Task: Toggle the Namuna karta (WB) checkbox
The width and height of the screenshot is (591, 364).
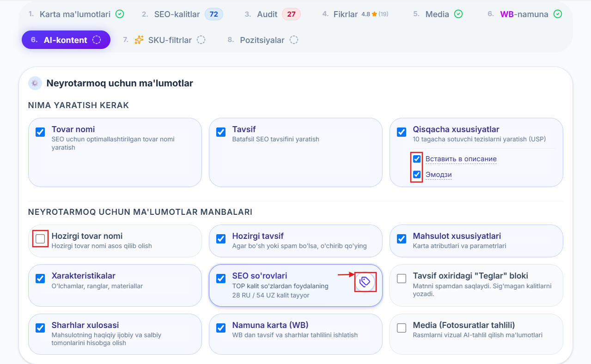Action: [221, 328]
